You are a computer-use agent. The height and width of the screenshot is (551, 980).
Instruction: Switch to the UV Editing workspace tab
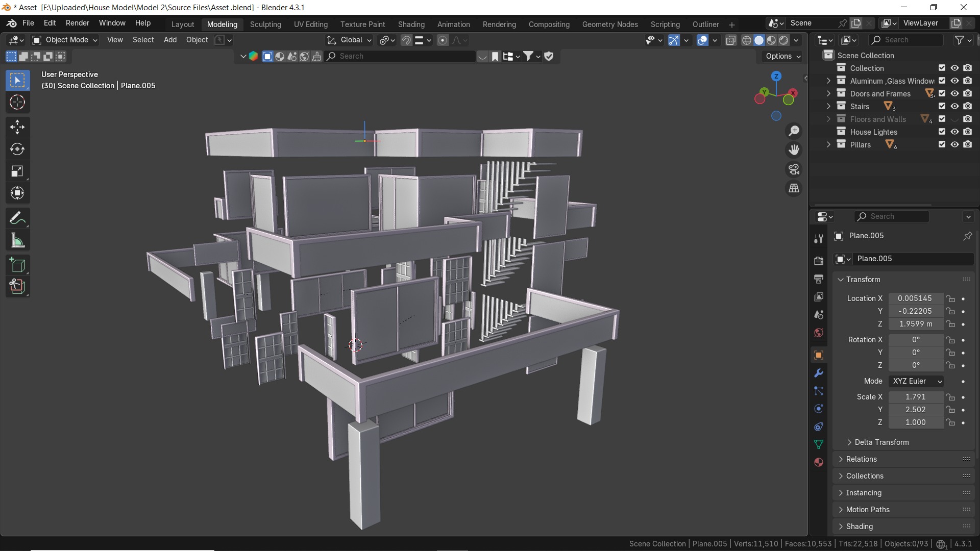[x=311, y=24]
